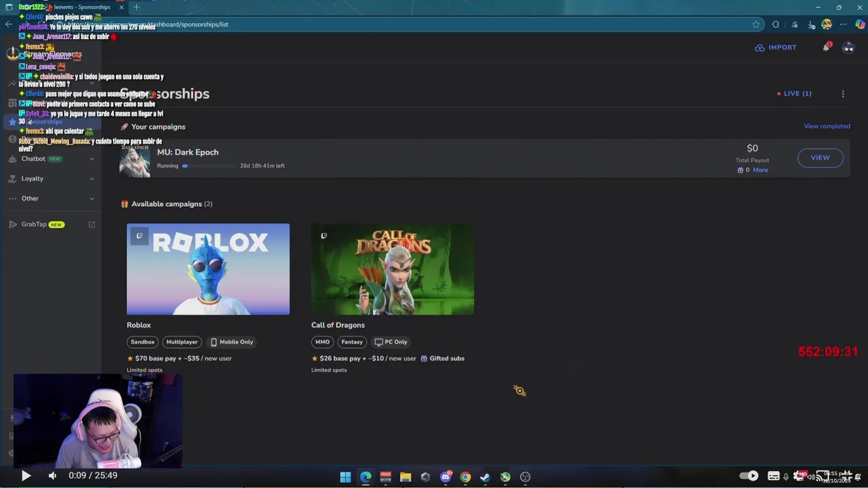This screenshot has width=868, height=488.
Task: Open the Windows Start menu
Action: click(345, 477)
